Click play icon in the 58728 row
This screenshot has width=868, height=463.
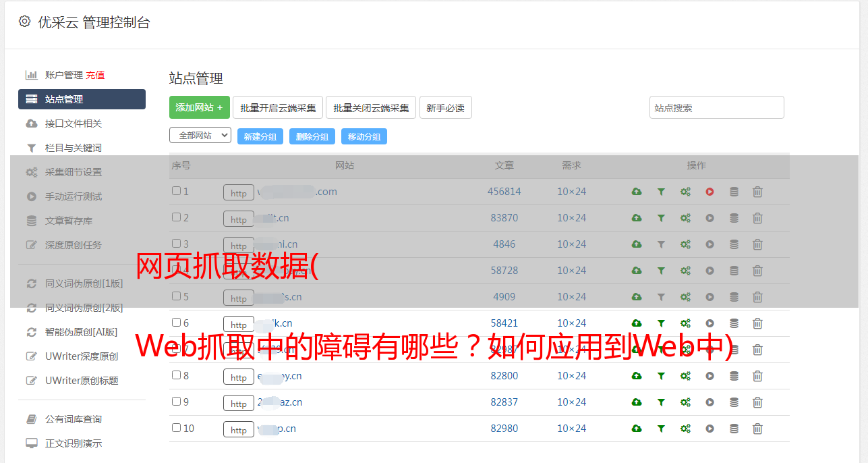tap(710, 271)
